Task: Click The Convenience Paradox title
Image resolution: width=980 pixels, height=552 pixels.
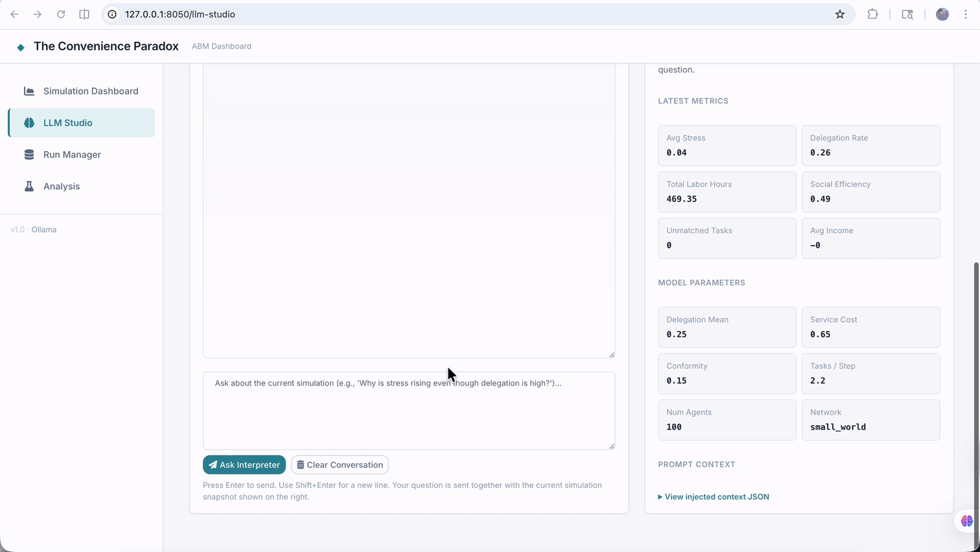Action: click(x=106, y=47)
